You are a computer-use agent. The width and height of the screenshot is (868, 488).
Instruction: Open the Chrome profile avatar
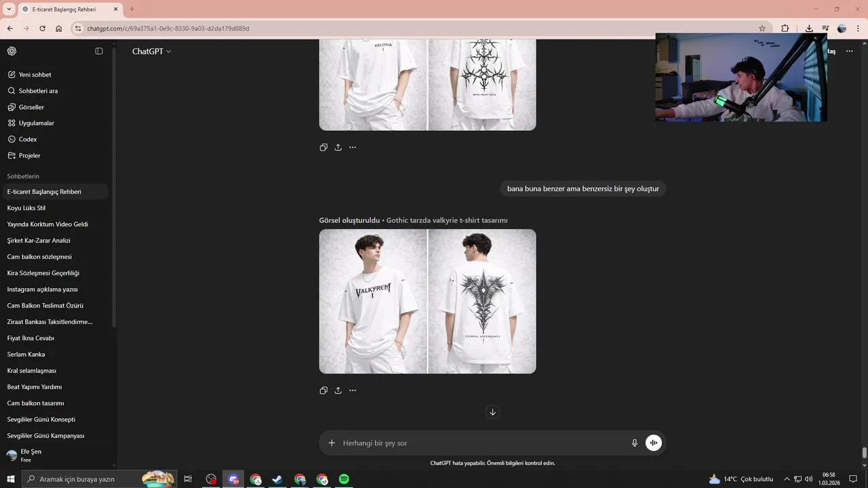842,28
